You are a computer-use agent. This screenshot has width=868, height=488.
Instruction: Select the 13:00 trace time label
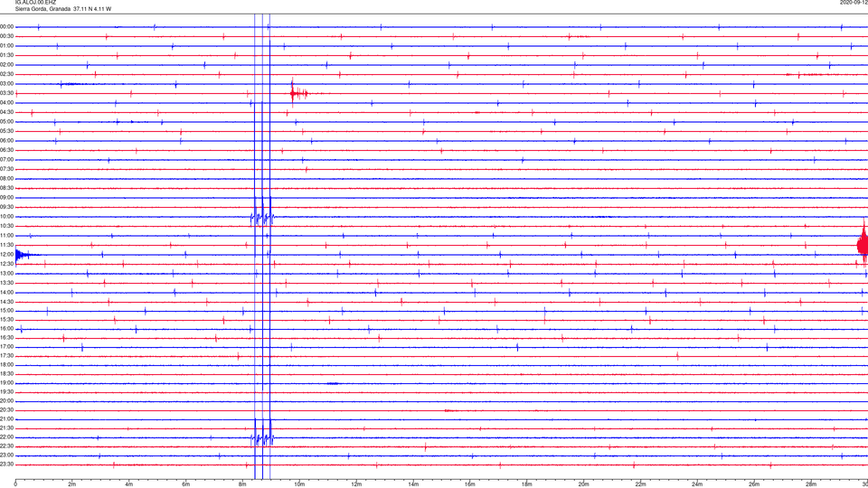(x=7, y=273)
